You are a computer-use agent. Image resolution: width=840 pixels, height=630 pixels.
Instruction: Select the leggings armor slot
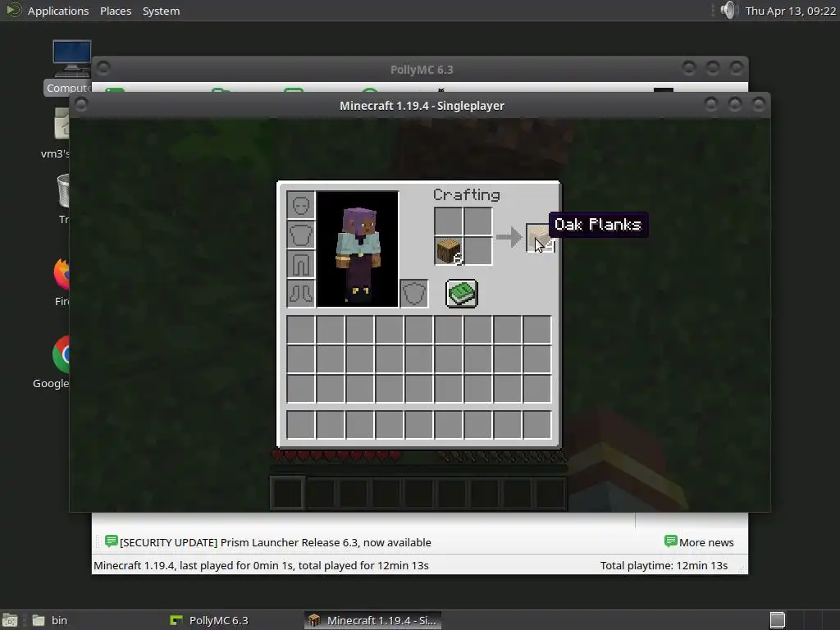300,264
